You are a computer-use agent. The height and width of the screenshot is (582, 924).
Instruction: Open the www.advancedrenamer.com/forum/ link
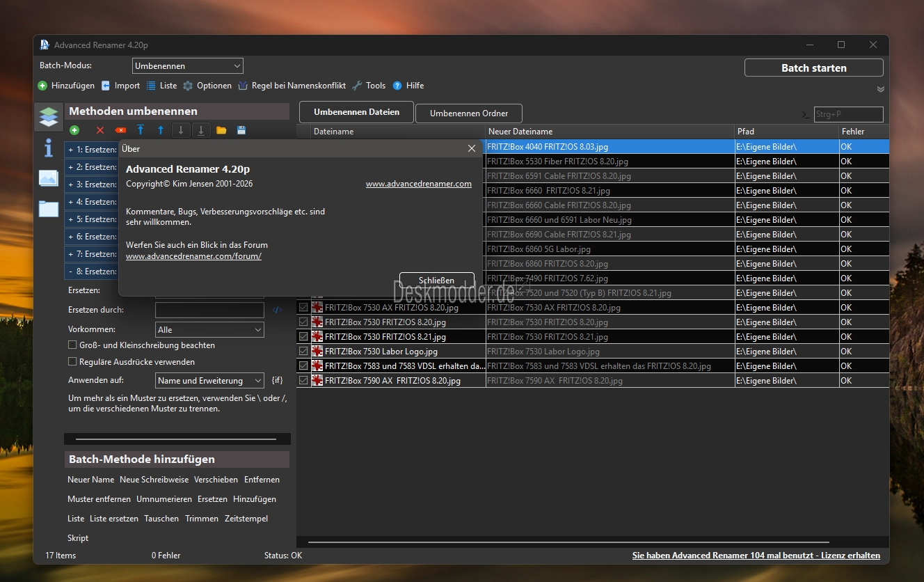click(193, 256)
